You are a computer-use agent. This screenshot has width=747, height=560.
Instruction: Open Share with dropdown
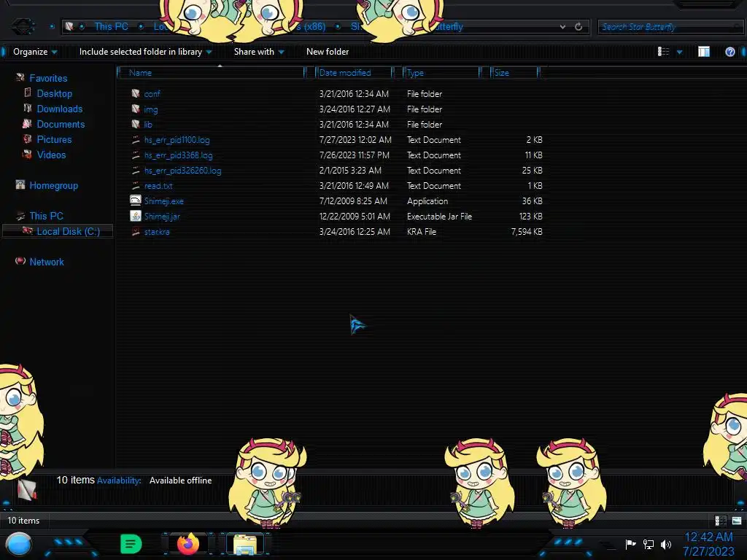click(x=259, y=52)
